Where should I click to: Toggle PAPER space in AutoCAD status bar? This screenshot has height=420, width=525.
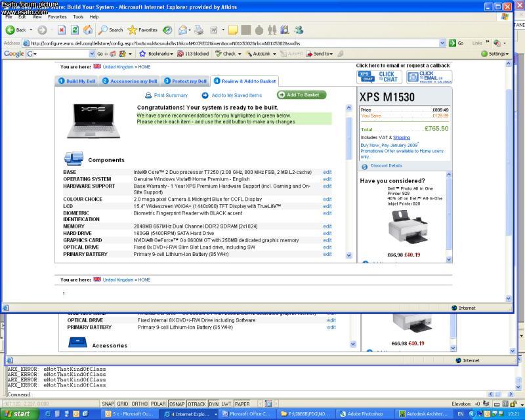pos(242,404)
